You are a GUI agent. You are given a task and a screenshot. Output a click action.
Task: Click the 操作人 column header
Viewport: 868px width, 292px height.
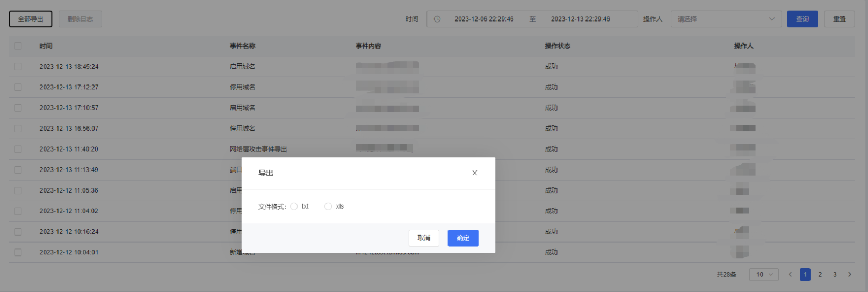[744, 46]
